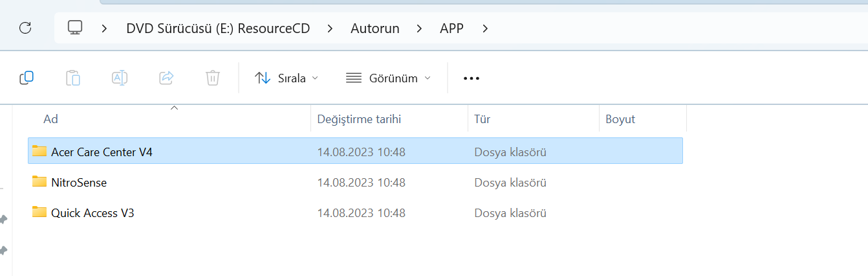Select the NitroSense folder

79,183
